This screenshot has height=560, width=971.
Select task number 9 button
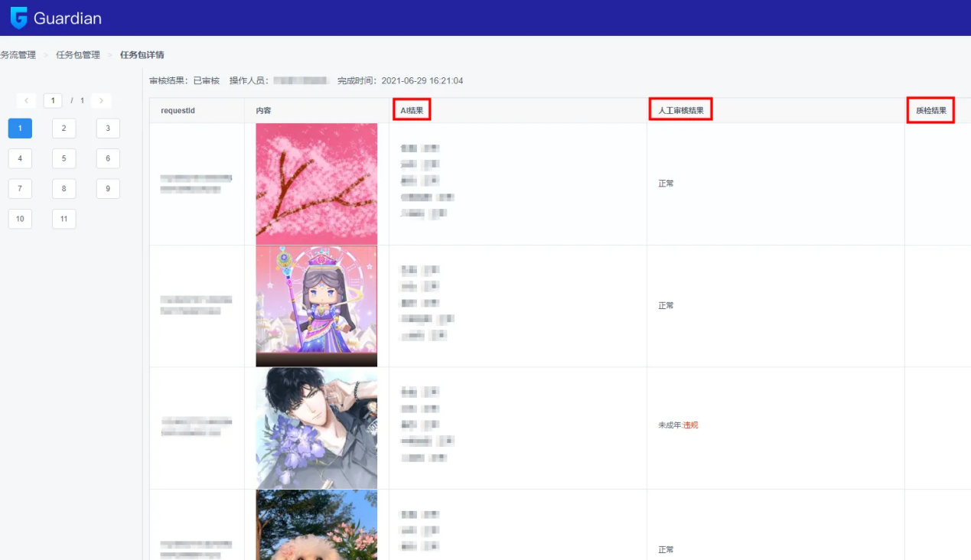[x=108, y=189]
